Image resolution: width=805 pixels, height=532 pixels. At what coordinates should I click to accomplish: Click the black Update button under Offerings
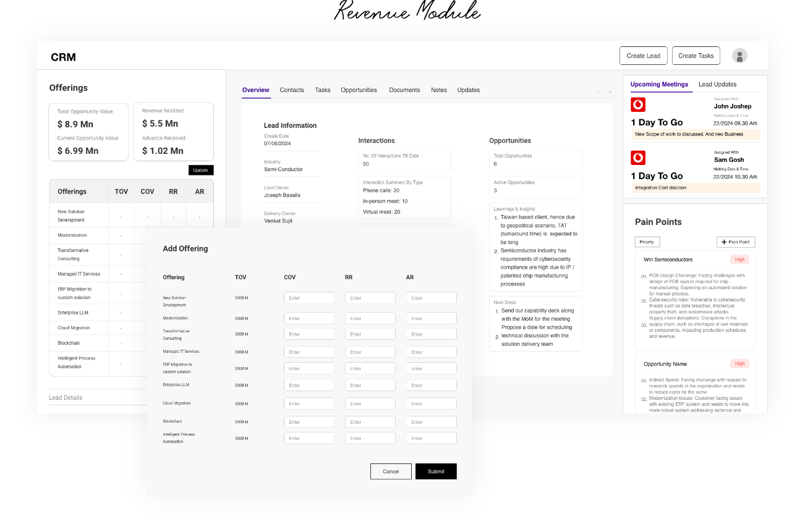click(x=200, y=170)
